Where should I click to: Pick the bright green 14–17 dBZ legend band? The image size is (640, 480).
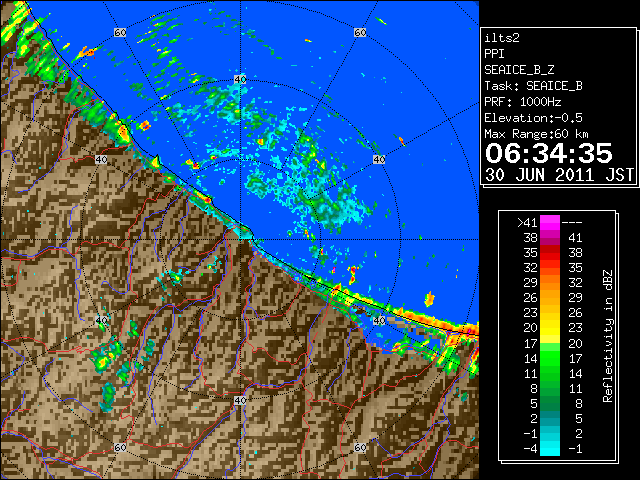tap(550, 358)
